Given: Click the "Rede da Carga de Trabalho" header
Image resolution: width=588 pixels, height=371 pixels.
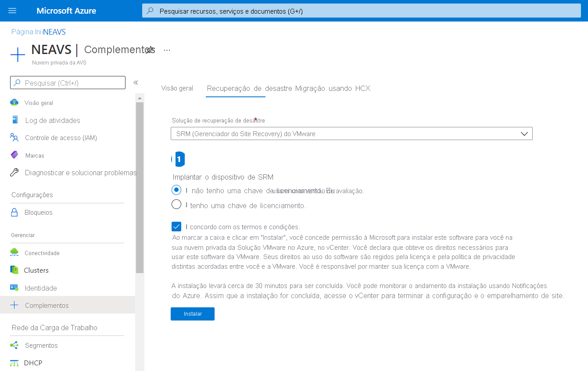Looking at the screenshot, I should [54, 328].
